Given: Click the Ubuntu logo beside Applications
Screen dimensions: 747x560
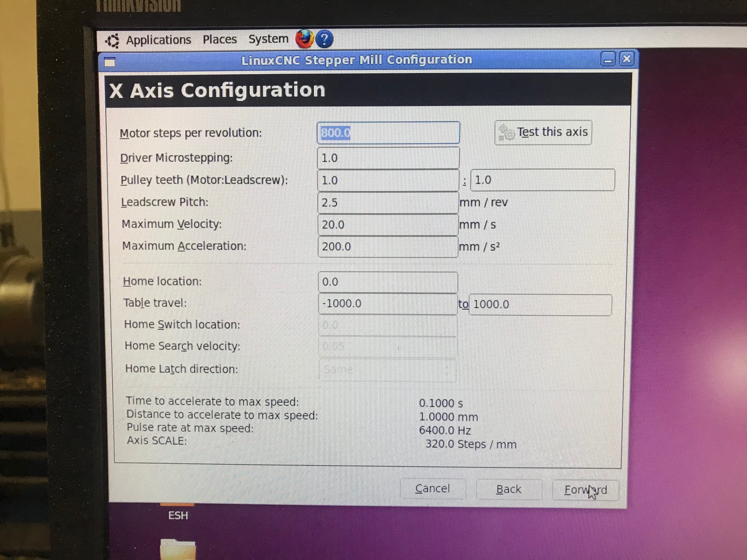Looking at the screenshot, I should [112, 40].
